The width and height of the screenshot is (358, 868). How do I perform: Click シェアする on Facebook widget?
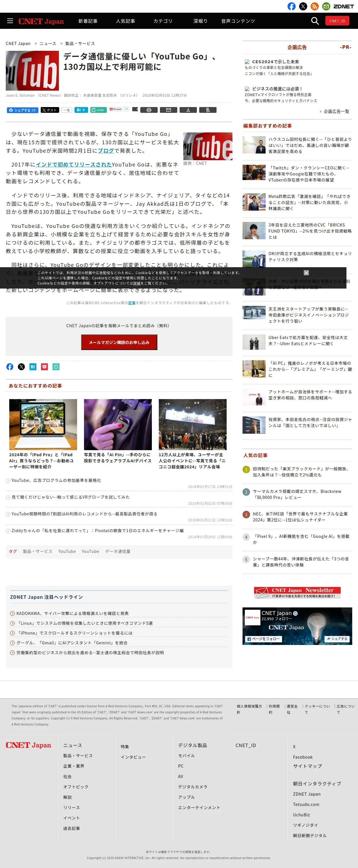337,639
